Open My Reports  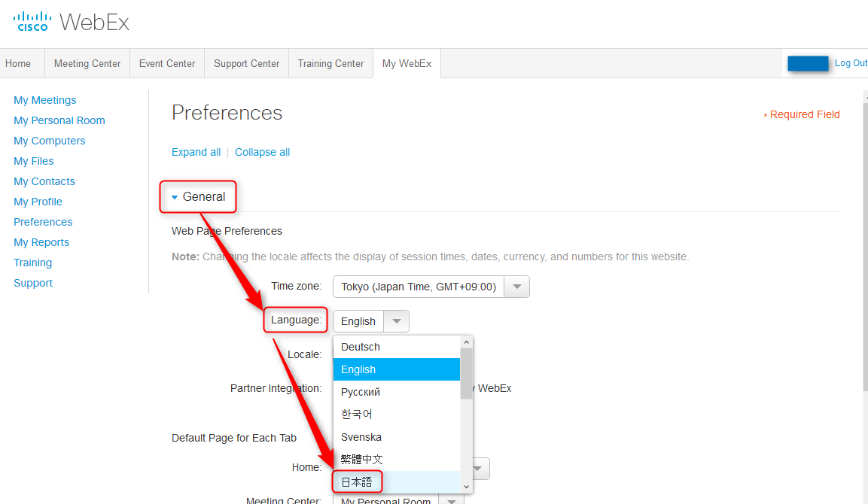41,242
